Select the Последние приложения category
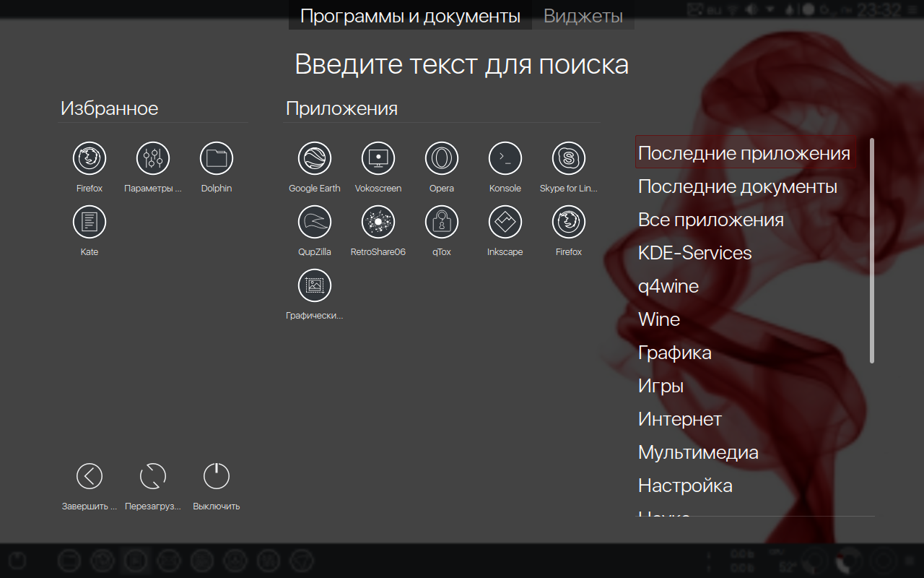 point(745,153)
